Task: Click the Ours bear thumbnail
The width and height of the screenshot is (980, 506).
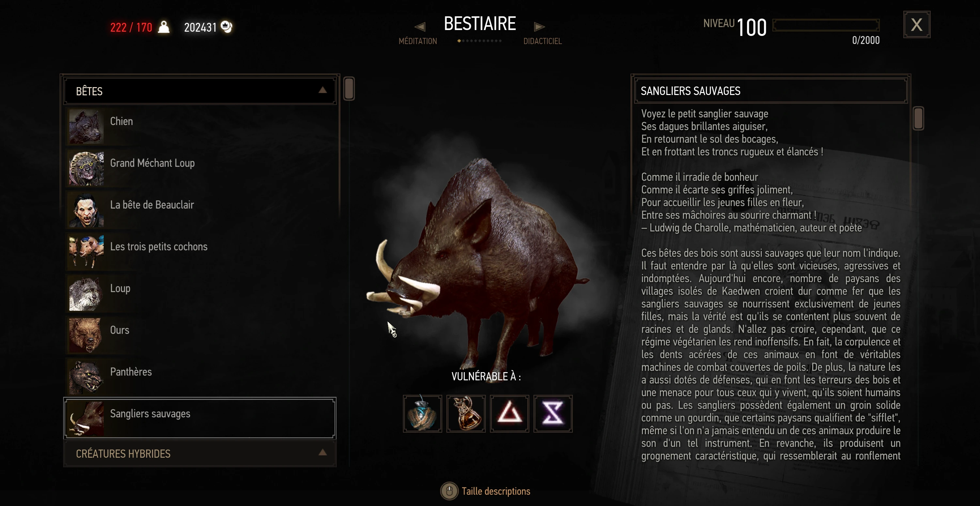Action: tap(86, 335)
